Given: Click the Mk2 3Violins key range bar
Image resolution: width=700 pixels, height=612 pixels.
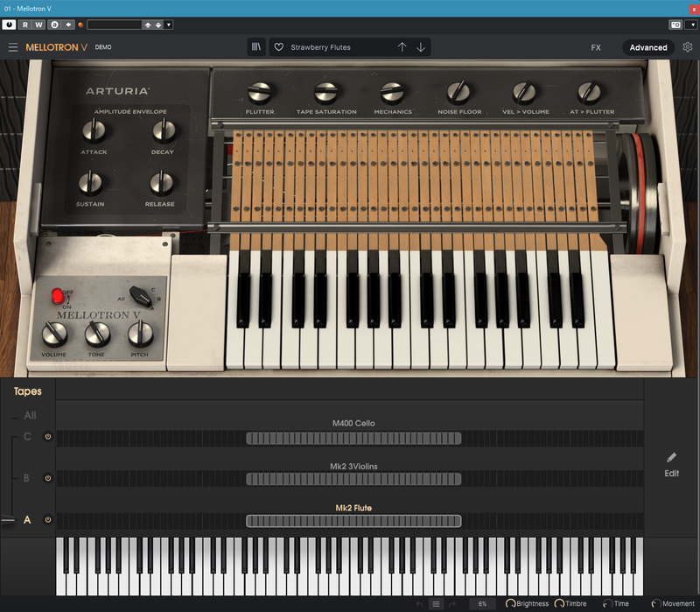Looking at the screenshot, I should 353,479.
